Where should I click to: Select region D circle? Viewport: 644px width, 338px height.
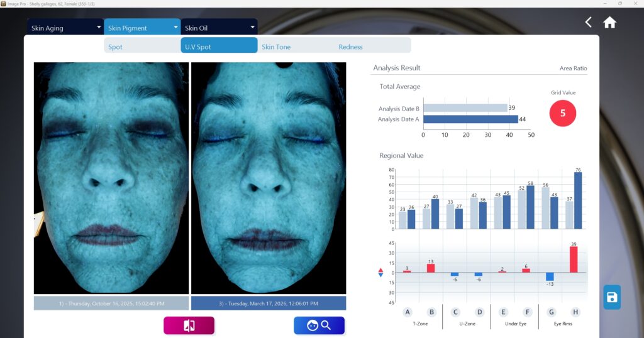pyautogui.click(x=479, y=312)
